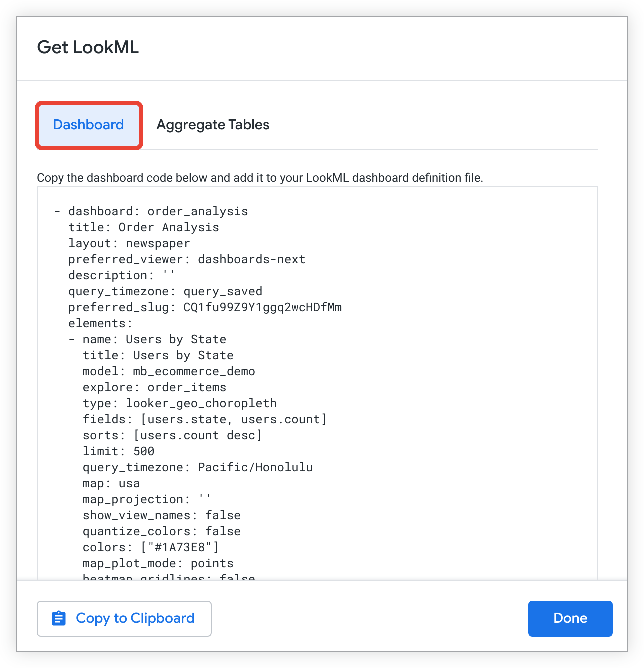Screen dimensions: 644x668
Task: Click the colors: #1A73E8 code line
Action: (x=150, y=547)
